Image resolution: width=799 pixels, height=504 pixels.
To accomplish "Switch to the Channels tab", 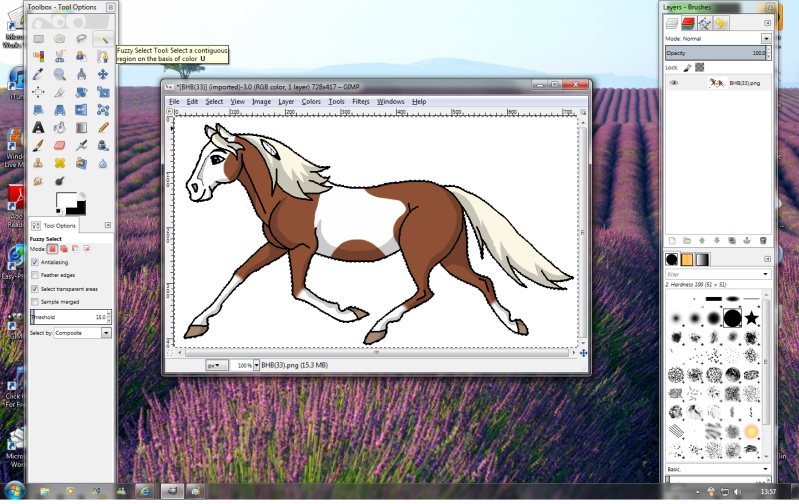I will point(688,23).
